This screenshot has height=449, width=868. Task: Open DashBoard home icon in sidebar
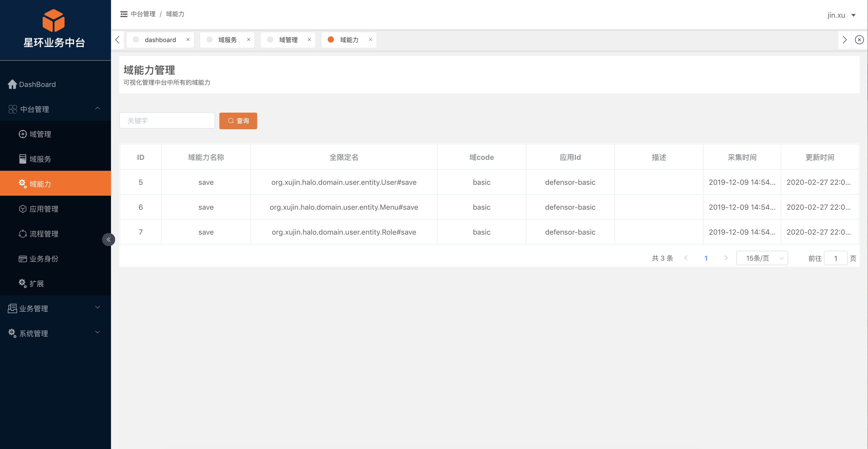(12, 84)
